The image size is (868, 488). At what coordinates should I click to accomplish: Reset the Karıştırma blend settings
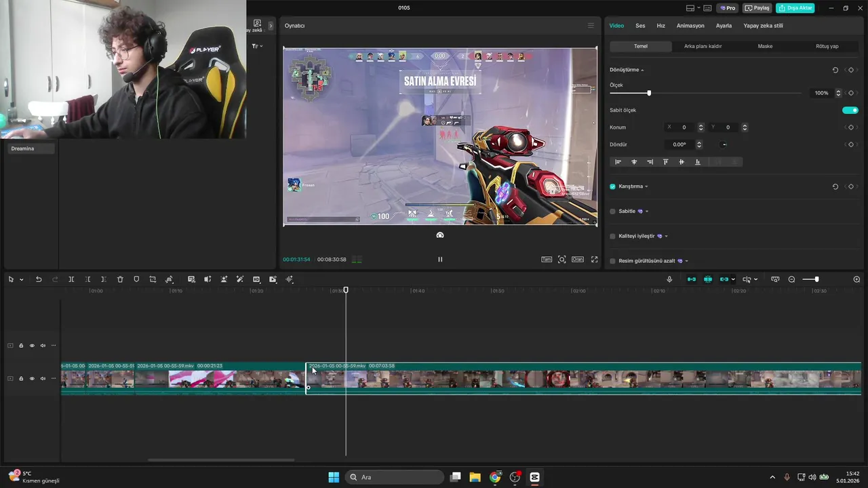click(835, 186)
